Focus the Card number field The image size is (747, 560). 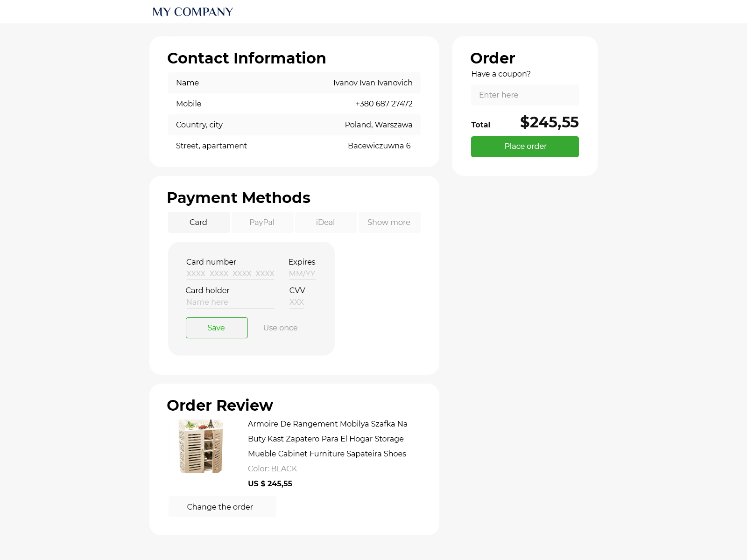click(230, 274)
